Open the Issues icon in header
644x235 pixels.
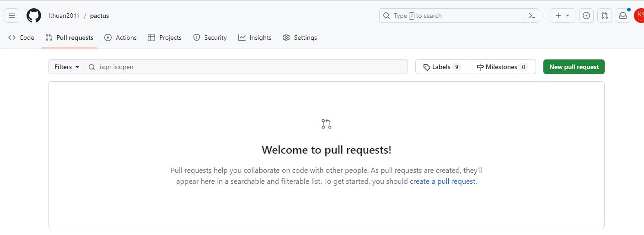click(x=586, y=16)
